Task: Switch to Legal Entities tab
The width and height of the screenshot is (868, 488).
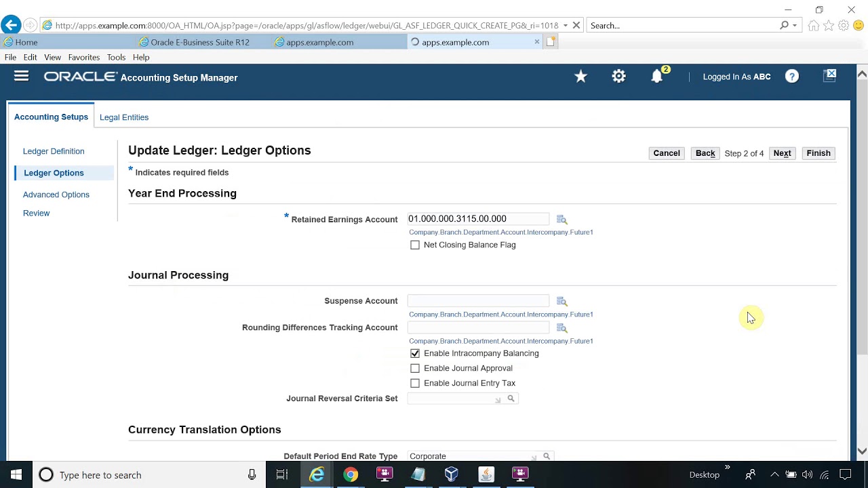Action: pyautogui.click(x=124, y=117)
